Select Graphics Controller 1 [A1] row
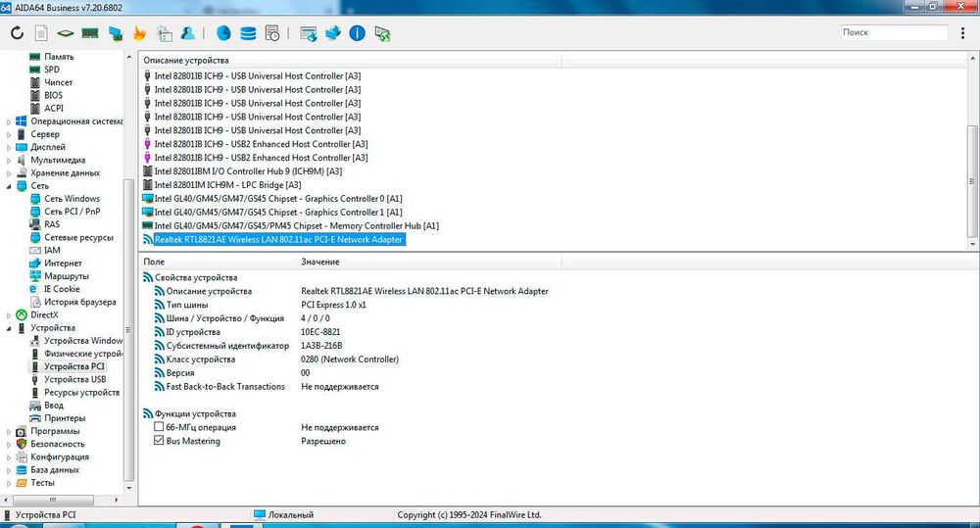This screenshot has height=528, width=980. [278, 213]
